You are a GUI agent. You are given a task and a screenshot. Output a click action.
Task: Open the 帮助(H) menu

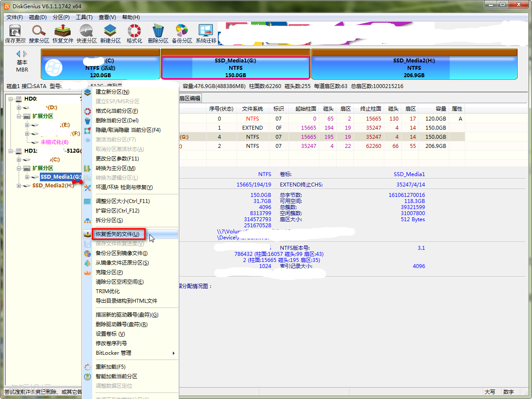pos(131,17)
